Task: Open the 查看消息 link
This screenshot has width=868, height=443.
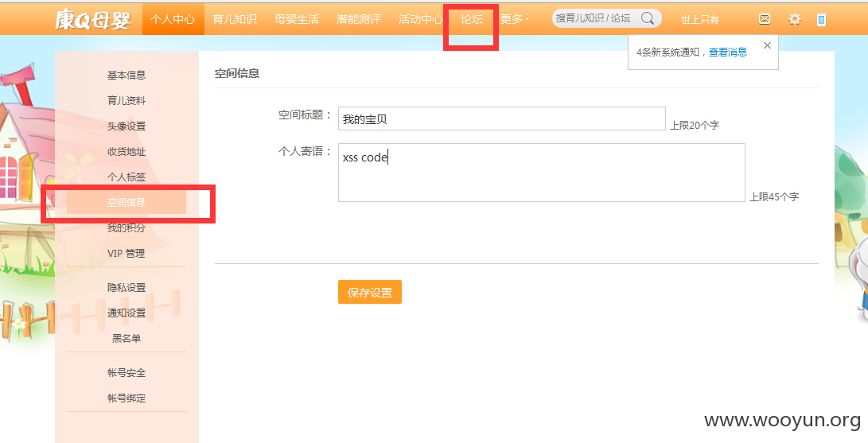Action: pos(728,52)
